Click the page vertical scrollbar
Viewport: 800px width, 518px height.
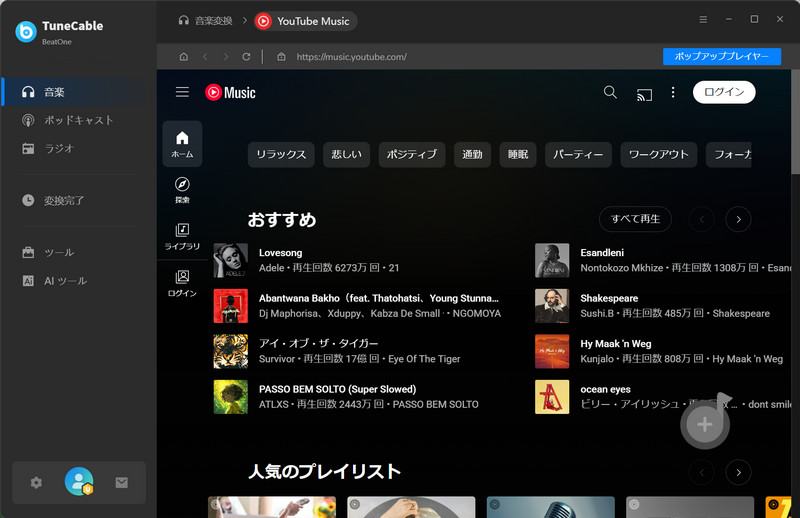(795, 122)
